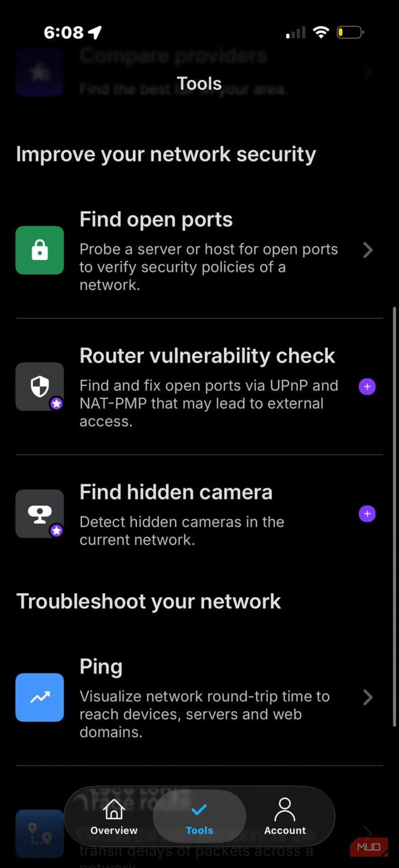Tap the person icon for Account
Viewport: 399px width, 868px height.
coord(285,809)
